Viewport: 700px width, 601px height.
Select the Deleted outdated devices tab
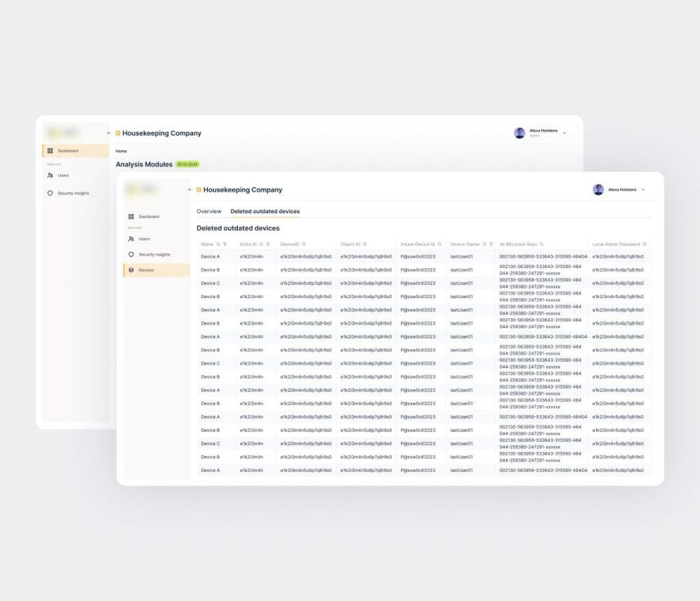click(x=265, y=211)
